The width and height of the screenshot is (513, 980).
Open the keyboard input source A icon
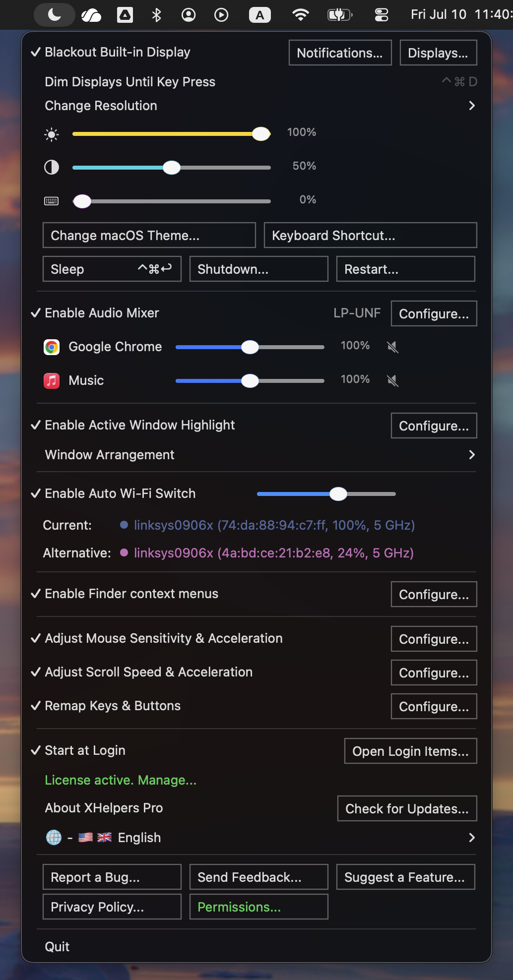260,15
